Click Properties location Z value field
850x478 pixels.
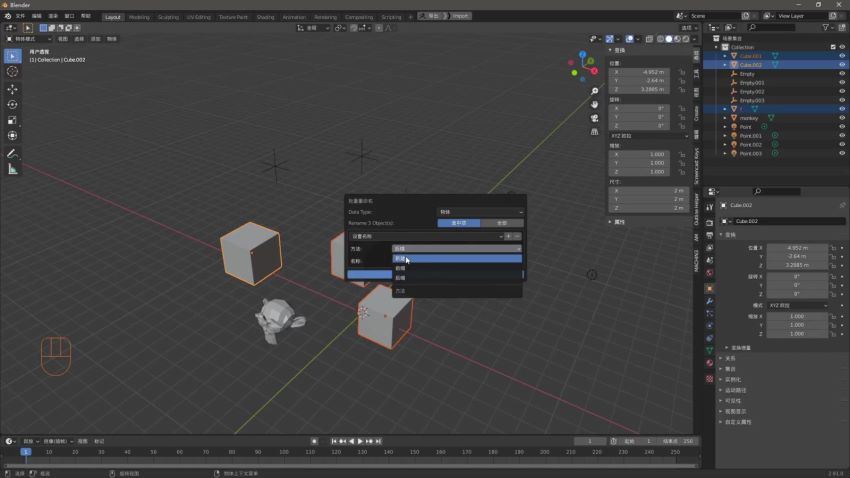(797, 266)
